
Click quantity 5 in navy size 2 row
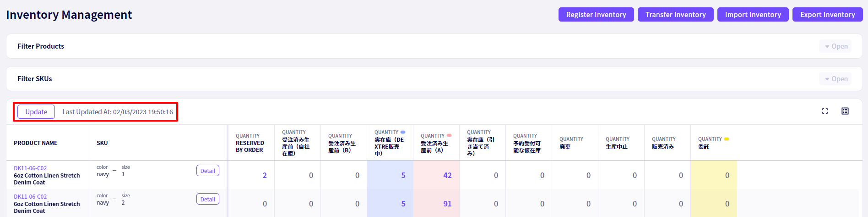[x=403, y=204]
